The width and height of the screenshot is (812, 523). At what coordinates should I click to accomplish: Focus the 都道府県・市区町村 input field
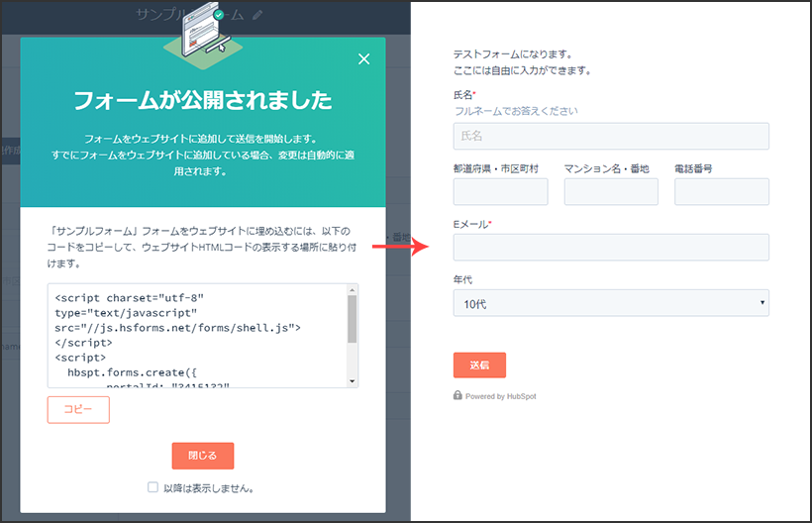pos(500,191)
